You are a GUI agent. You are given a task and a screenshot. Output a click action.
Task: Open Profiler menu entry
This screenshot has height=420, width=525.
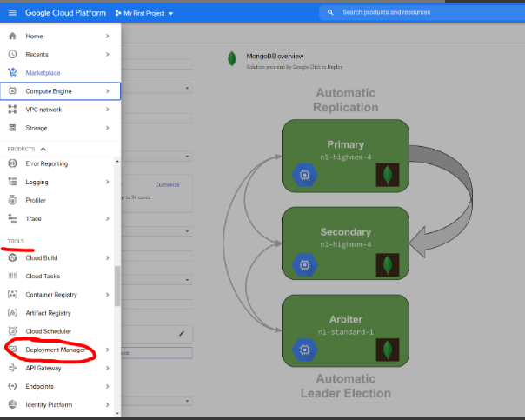click(56, 200)
